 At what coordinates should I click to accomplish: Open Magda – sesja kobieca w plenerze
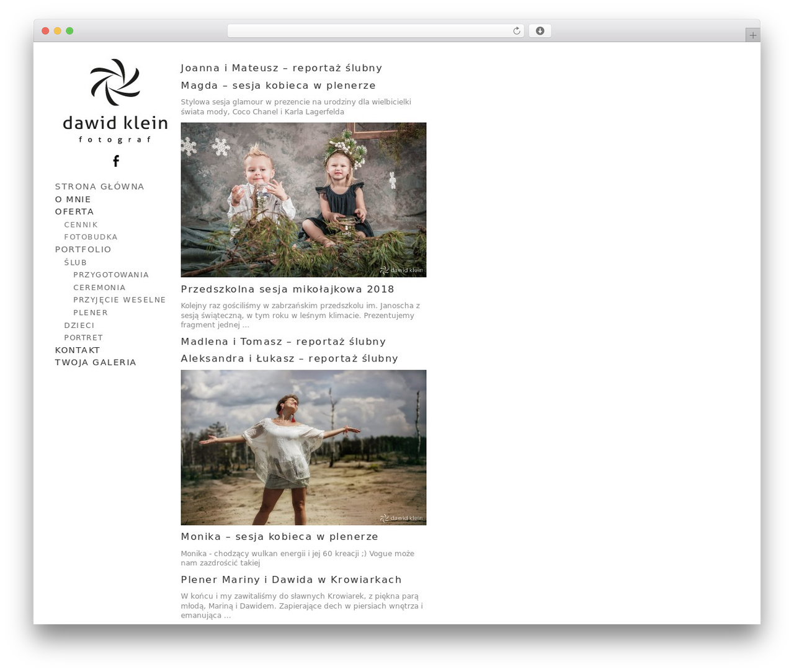(278, 86)
